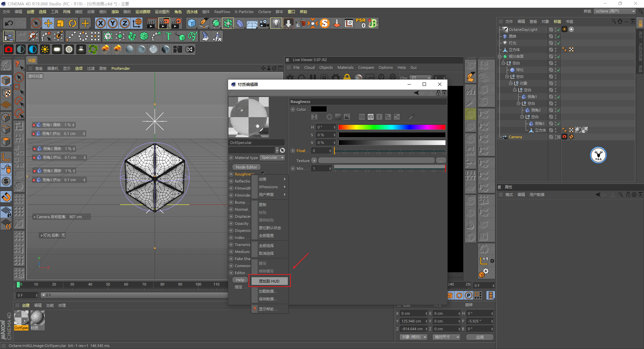Choose 复制 in the context menu
The height and width of the screenshot is (349, 644).
point(270,205)
